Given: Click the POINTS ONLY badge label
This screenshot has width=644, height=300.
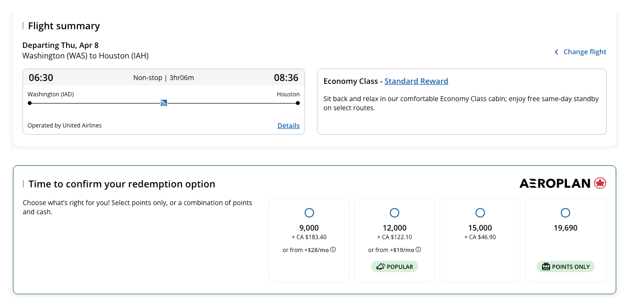Looking at the screenshot, I should pyautogui.click(x=571, y=266).
